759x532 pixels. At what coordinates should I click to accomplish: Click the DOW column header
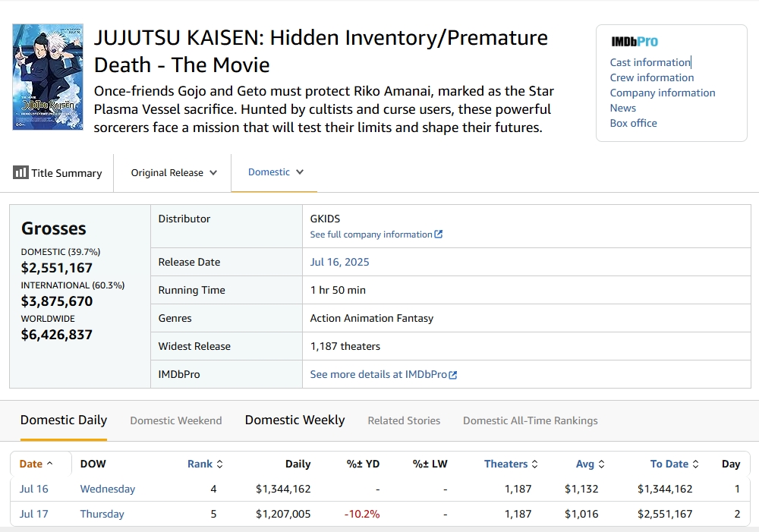pos(93,464)
